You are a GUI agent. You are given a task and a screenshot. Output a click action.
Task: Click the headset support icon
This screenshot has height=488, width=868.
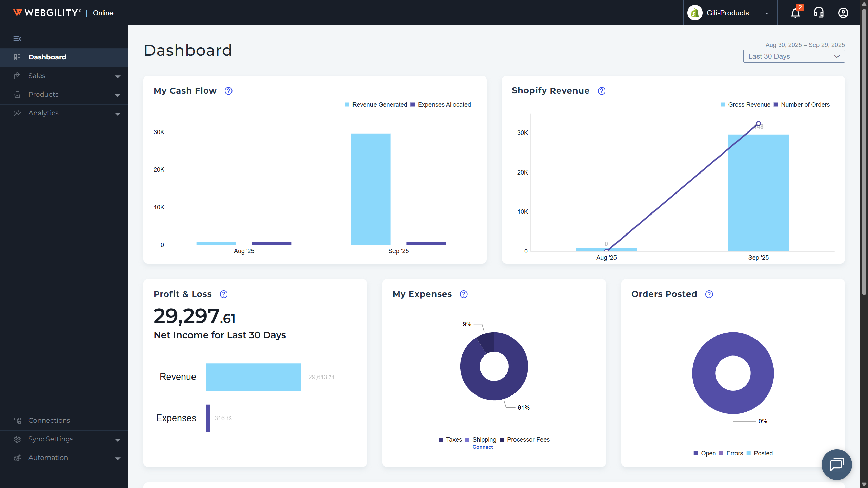[819, 13]
